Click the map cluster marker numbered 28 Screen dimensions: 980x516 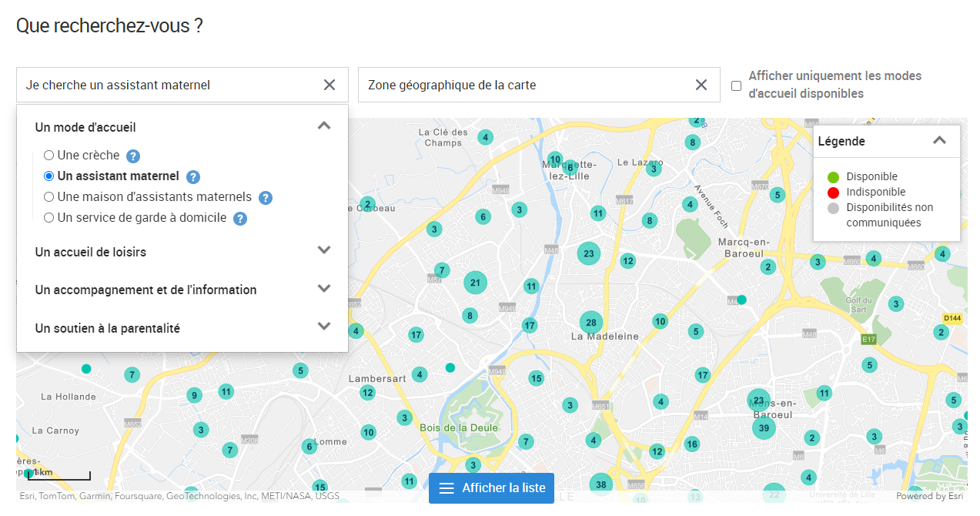591,323
